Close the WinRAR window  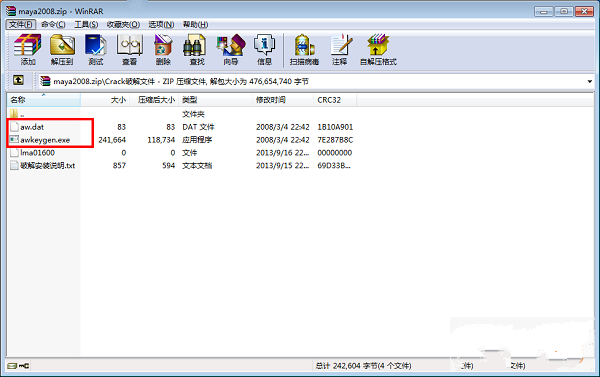(584, 11)
